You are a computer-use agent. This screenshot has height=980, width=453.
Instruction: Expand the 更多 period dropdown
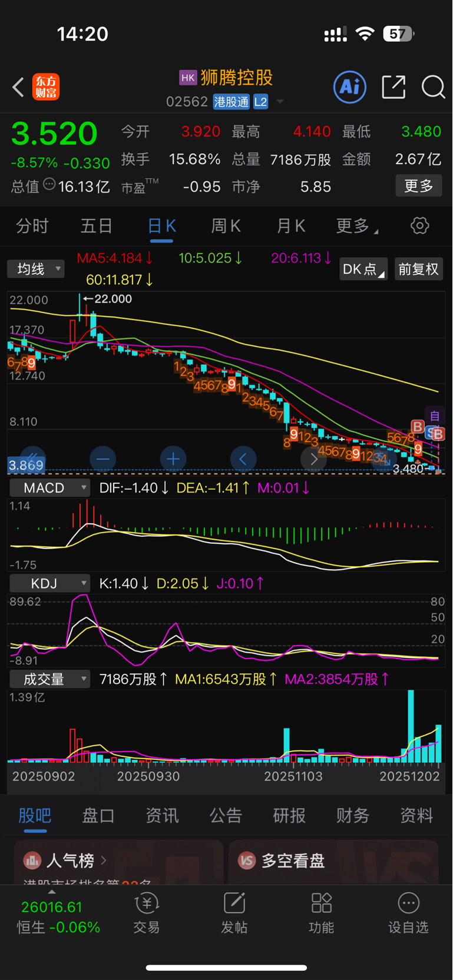[357, 226]
